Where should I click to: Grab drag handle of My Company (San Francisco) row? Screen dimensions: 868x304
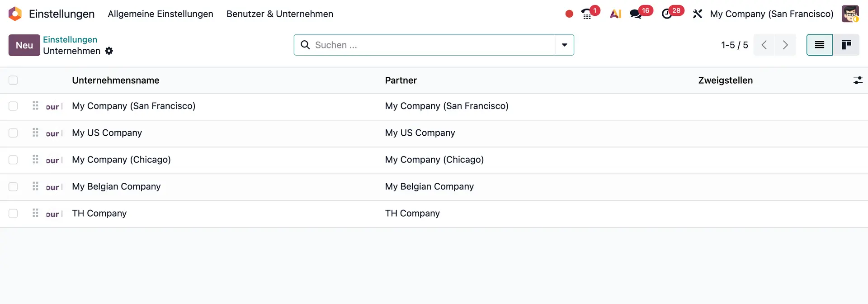pos(35,106)
